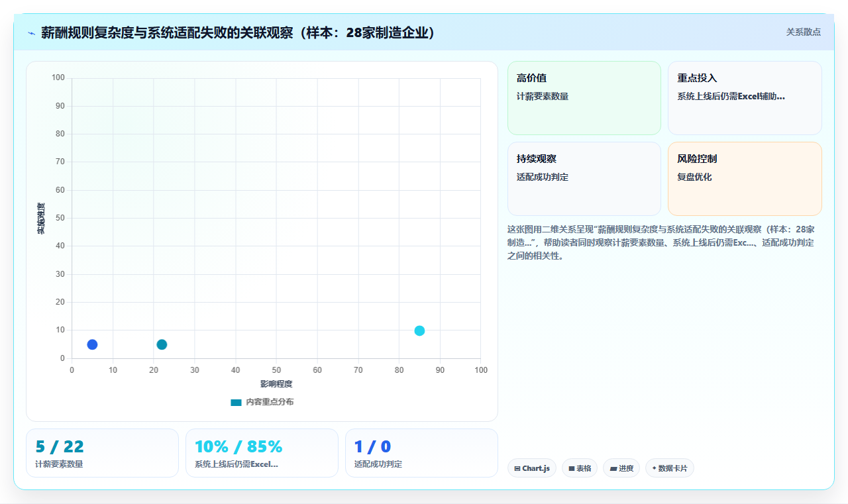Click the cyan scatter point near x=85
This screenshot has width=848, height=504.
[419, 330]
